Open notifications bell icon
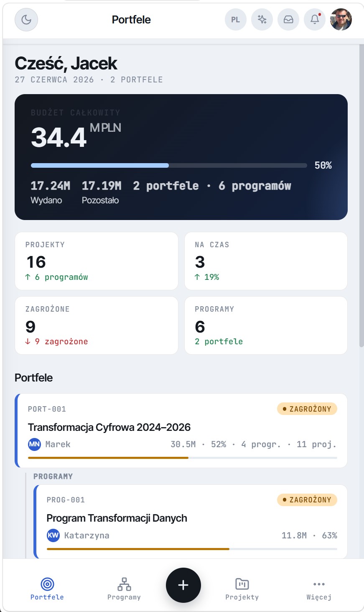The height and width of the screenshot is (612, 364). coord(315,20)
